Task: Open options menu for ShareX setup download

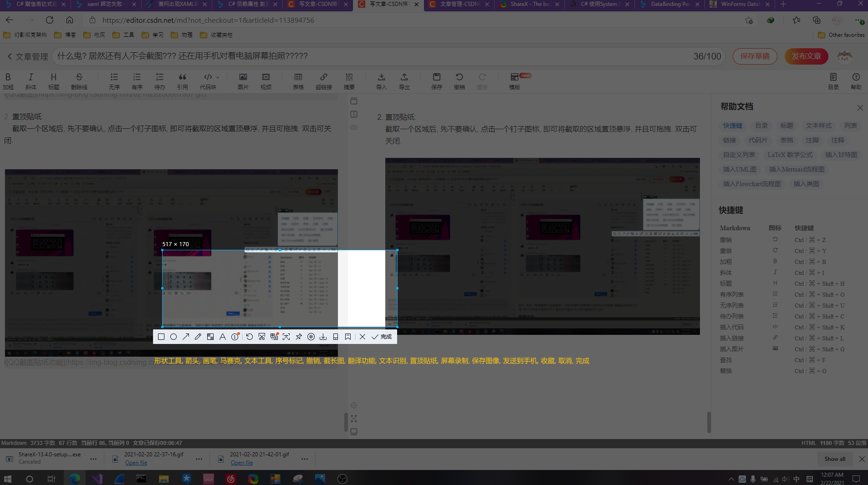Action: (93, 459)
